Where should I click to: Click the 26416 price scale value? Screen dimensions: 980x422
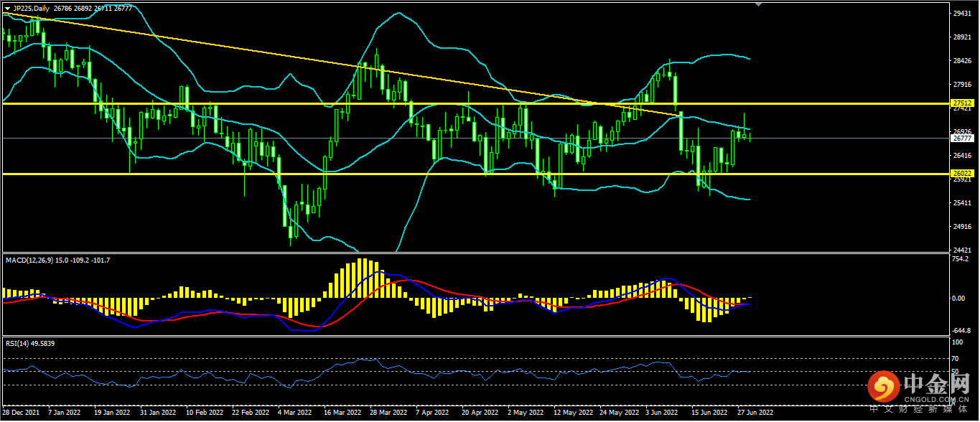point(961,155)
